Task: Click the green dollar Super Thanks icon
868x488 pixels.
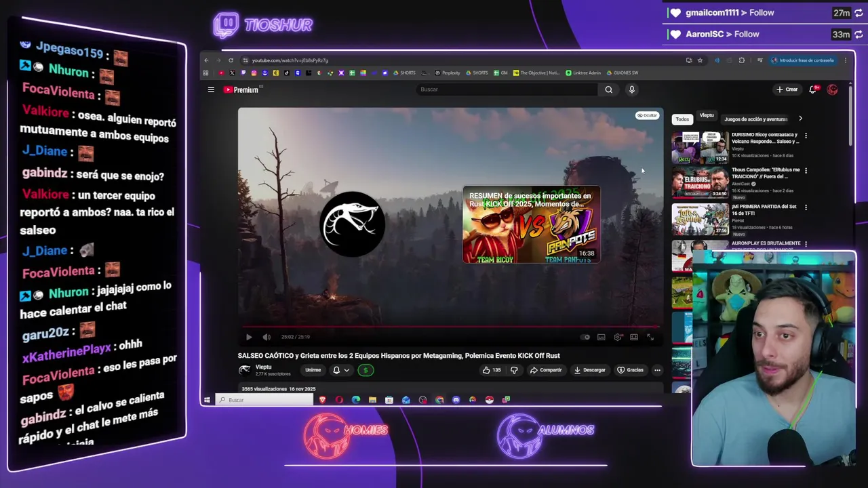Action: [x=366, y=370]
